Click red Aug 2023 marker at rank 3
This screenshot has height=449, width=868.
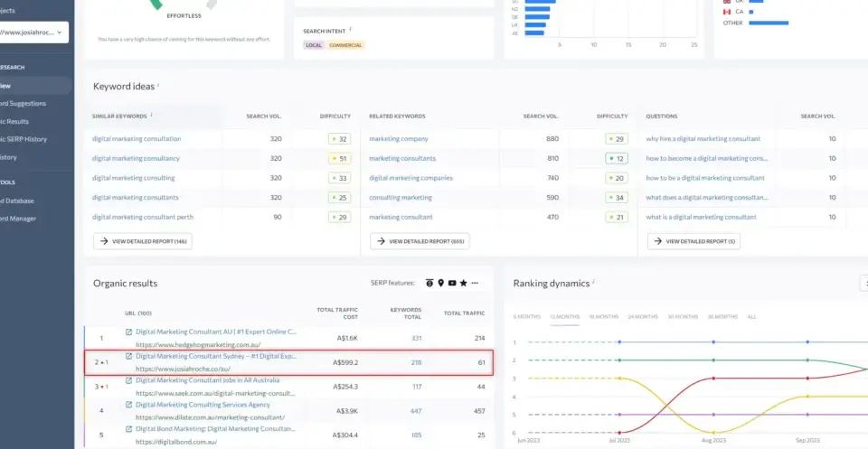(713, 379)
